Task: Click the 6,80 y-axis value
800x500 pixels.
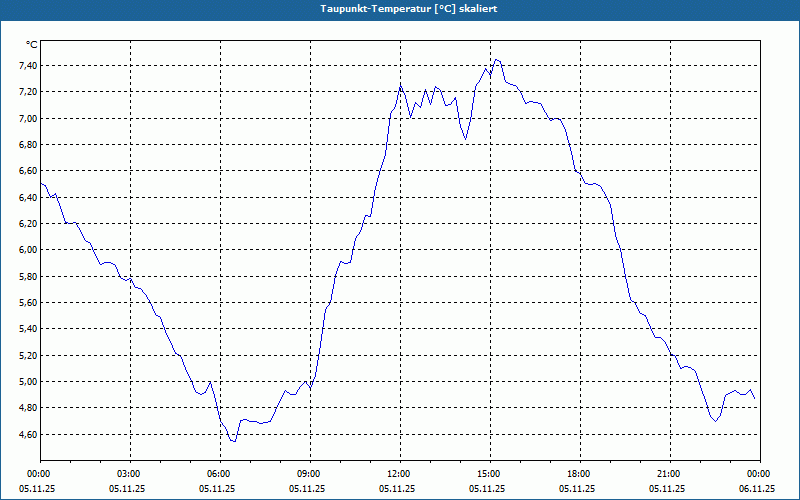Action: (28, 145)
